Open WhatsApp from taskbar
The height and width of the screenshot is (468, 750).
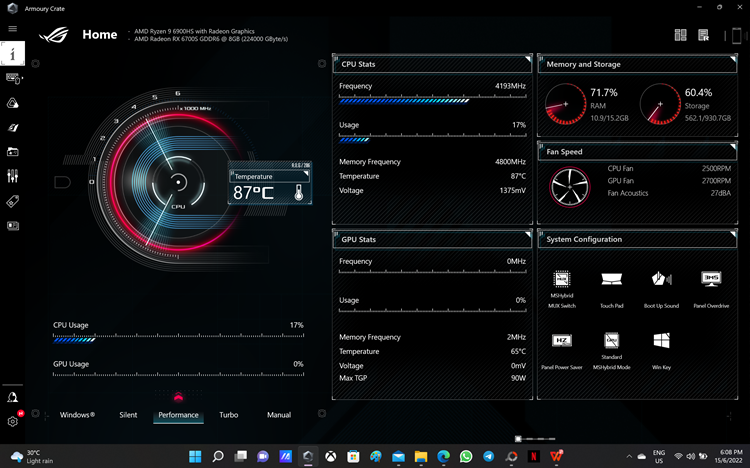pyautogui.click(x=466, y=457)
